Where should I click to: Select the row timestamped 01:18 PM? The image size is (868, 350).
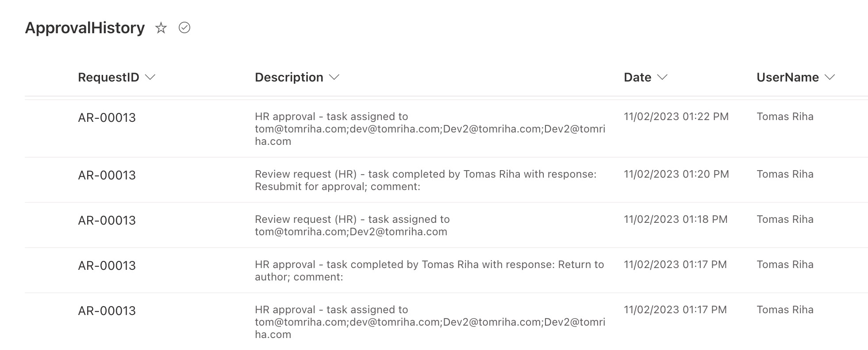pyautogui.click(x=352, y=225)
